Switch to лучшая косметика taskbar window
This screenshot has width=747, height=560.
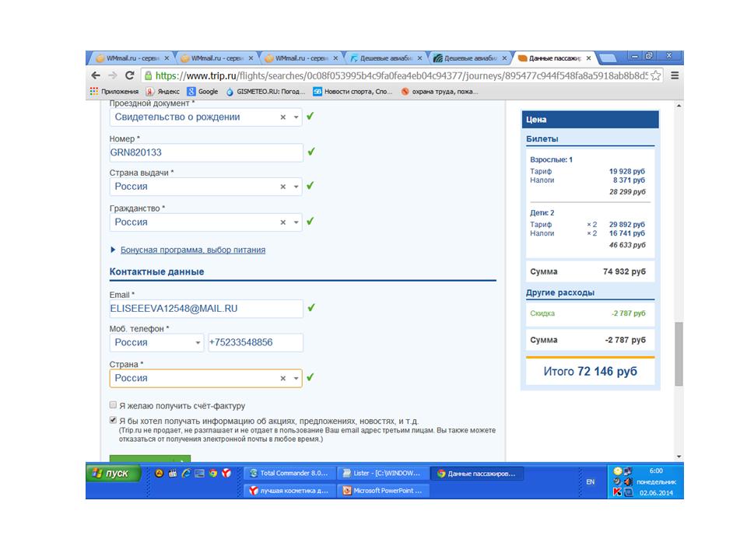pos(289,491)
